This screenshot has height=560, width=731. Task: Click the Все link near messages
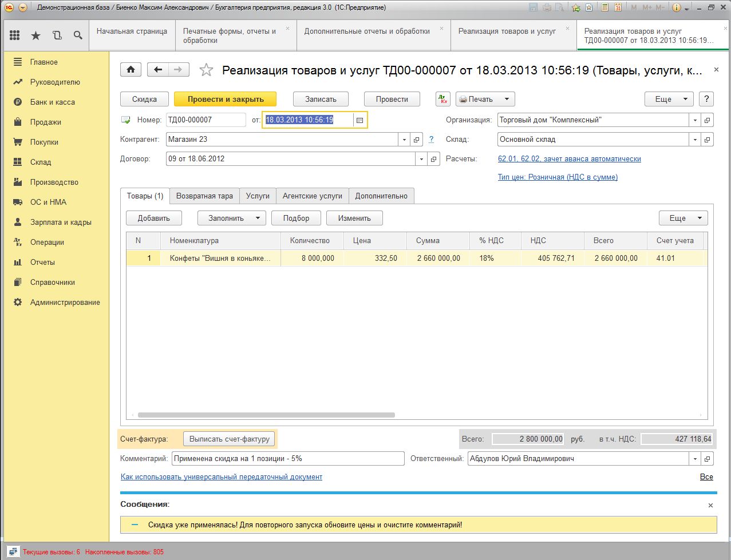[706, 476]
